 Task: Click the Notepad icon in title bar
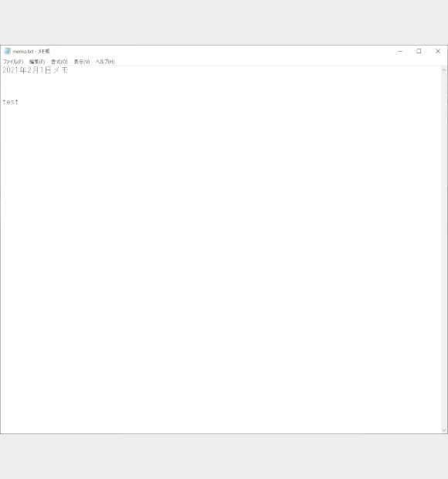pyautogui.click(x=7, y=51)
